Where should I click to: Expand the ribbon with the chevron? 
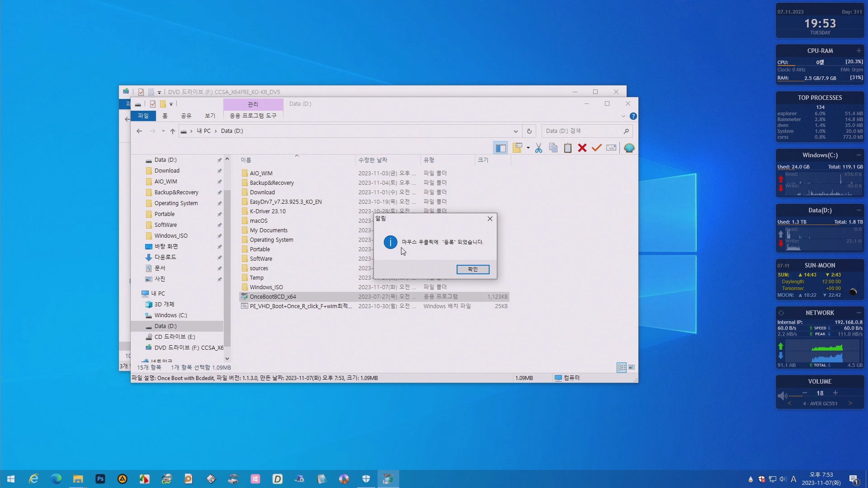(623, 116)
